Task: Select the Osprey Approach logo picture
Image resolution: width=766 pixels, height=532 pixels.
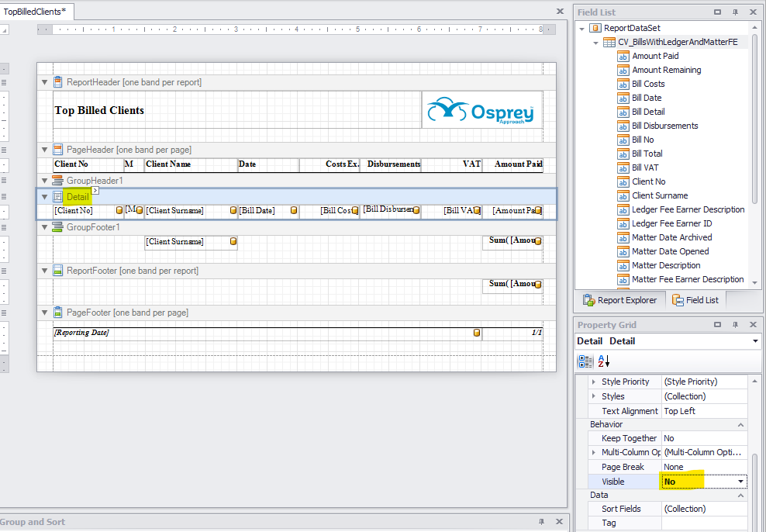Action: click(481, 110)
